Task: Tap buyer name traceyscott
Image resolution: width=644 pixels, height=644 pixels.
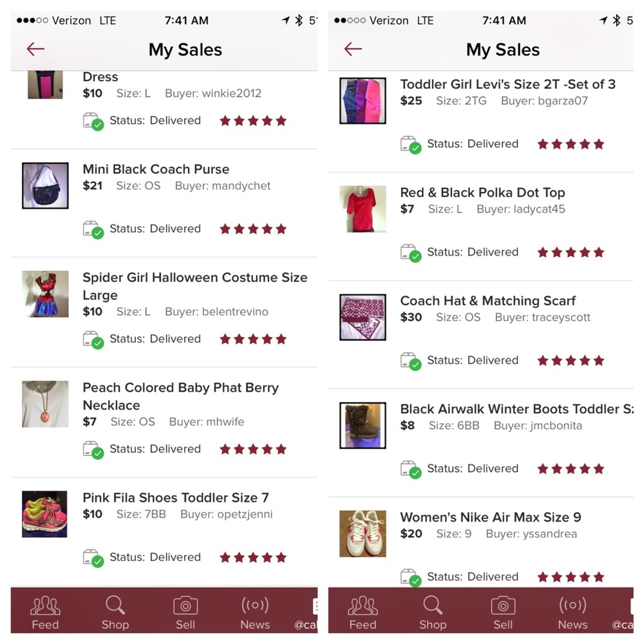Action: coord(561,317)
